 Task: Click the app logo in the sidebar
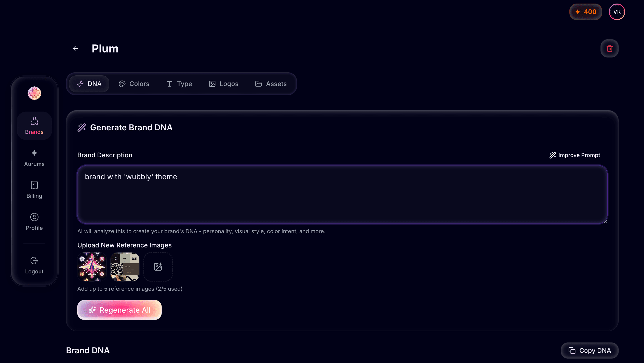click(x=34, y=93)
